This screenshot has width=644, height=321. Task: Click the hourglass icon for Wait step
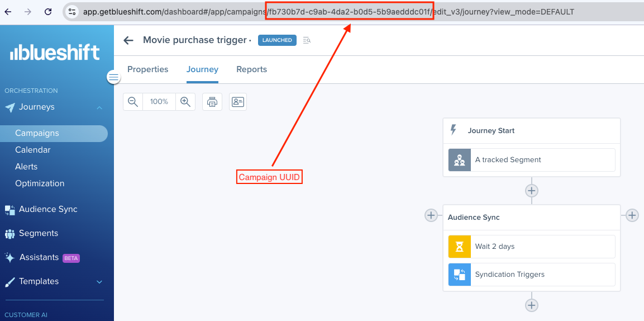[460, 247]
